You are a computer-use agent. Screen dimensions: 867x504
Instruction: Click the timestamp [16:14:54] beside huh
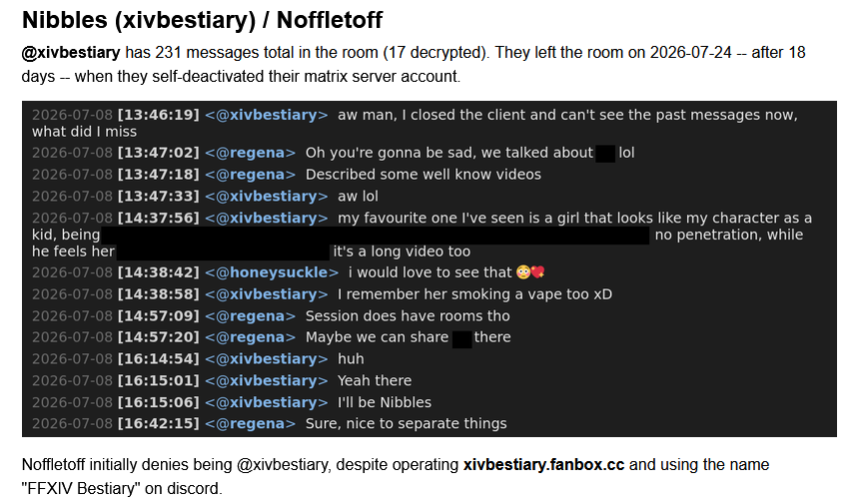click(x=158, y=359)
